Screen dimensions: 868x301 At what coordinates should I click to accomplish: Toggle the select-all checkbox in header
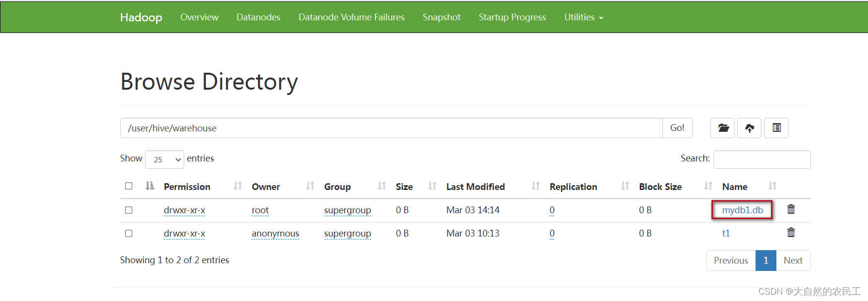coord(128,186)
